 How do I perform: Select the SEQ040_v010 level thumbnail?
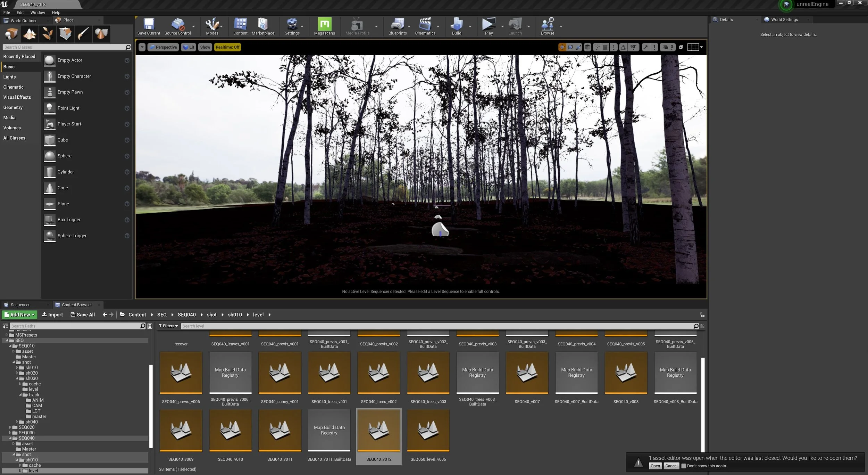pos(230,431)
